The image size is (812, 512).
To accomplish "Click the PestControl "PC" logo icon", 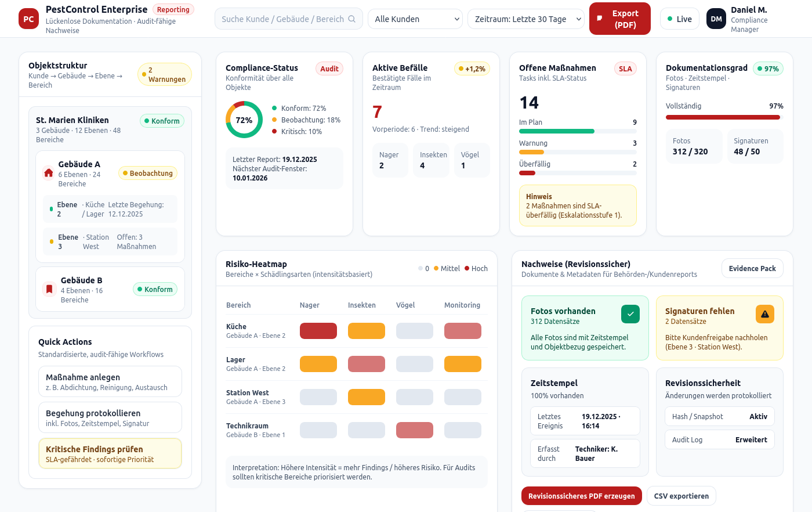I will point(28,18).
